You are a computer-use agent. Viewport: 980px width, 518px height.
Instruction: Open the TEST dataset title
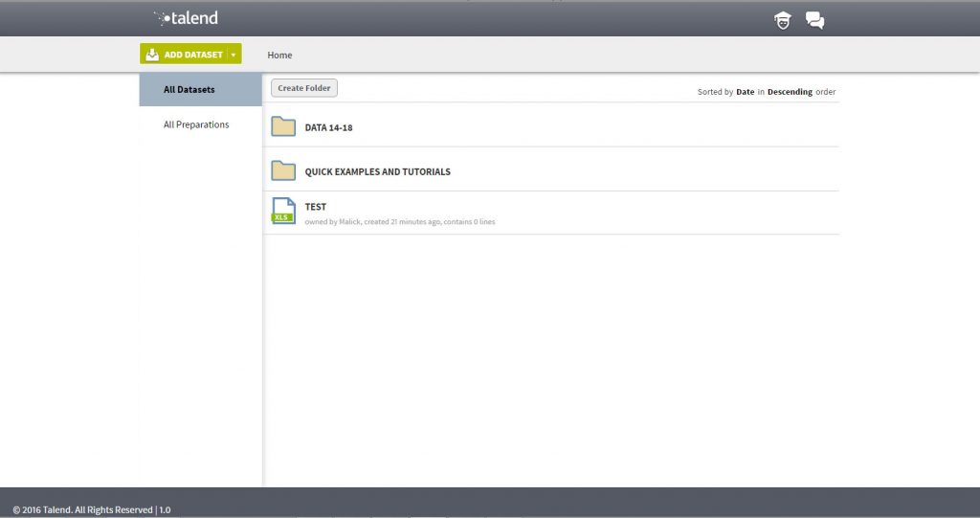(x=316, y=207)
